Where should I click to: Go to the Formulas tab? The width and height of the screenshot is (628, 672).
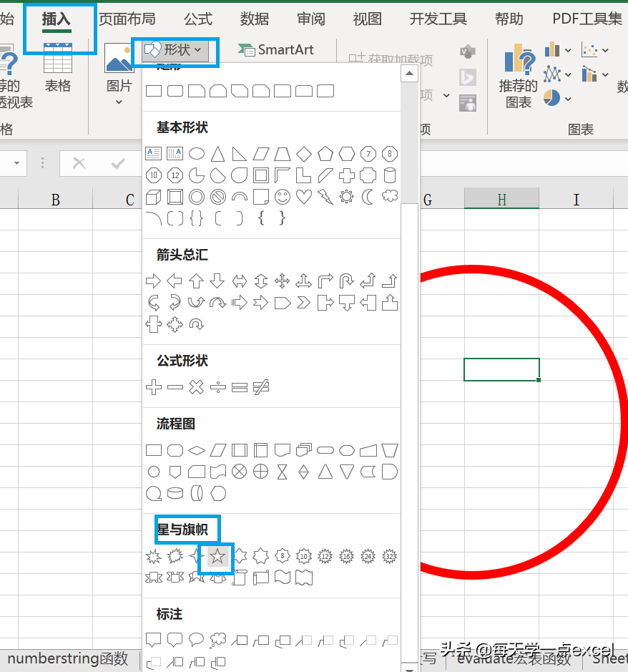pyautogui.click(x=198, y=19)
